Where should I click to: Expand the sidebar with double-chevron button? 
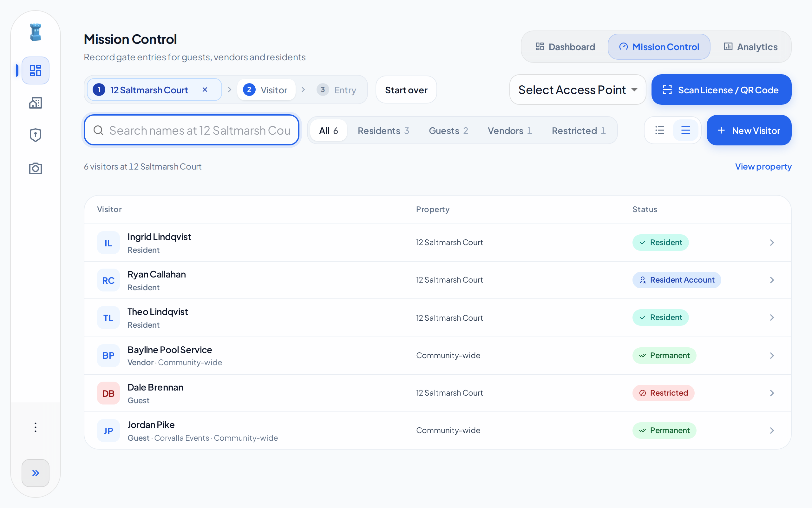point(36,473)
